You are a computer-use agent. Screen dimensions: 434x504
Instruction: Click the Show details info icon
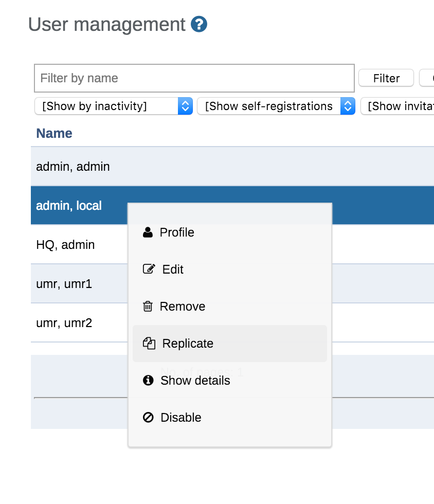coord(148,381)
